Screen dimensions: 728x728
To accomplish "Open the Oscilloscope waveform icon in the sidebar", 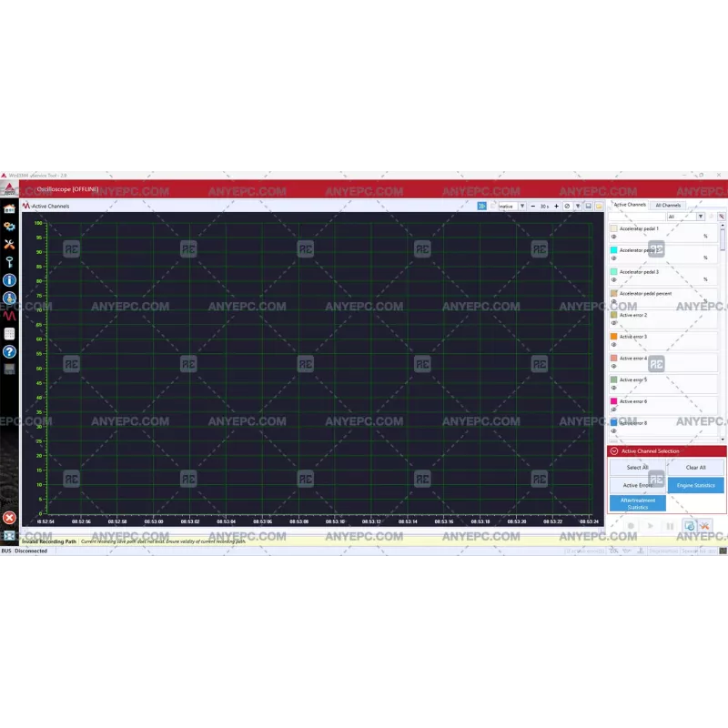I will (8, 316).
